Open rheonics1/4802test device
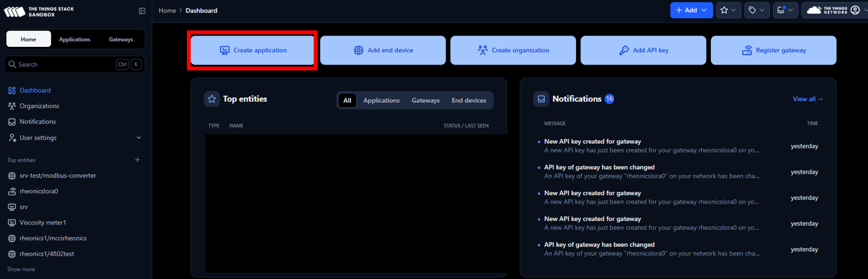This screenshot has height=279, width=868. pos(47,254)
